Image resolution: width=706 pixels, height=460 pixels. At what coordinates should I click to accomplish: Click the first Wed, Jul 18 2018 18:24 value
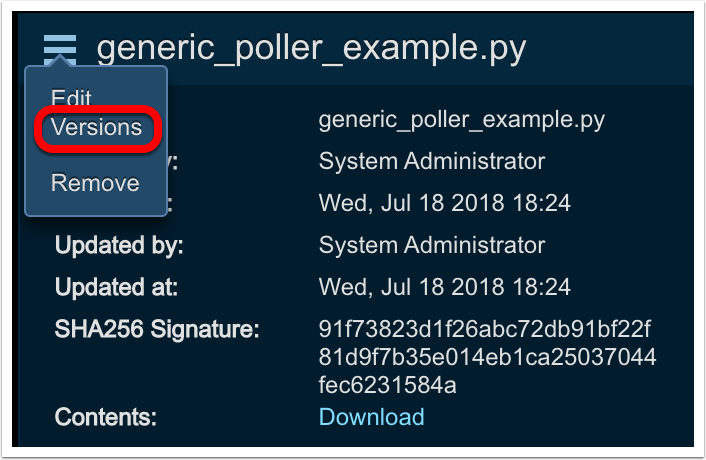pyautogui.click(x=444, y=203)
